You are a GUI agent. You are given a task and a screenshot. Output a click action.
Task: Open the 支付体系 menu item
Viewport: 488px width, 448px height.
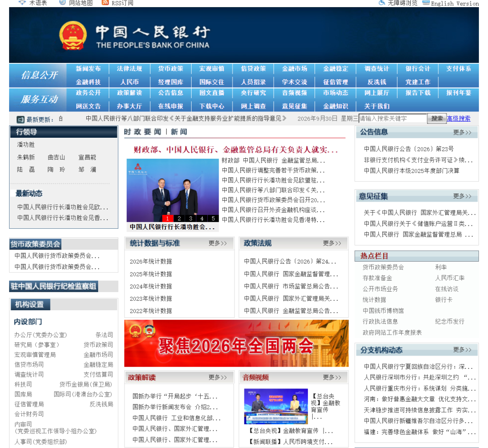coord(458,69)
